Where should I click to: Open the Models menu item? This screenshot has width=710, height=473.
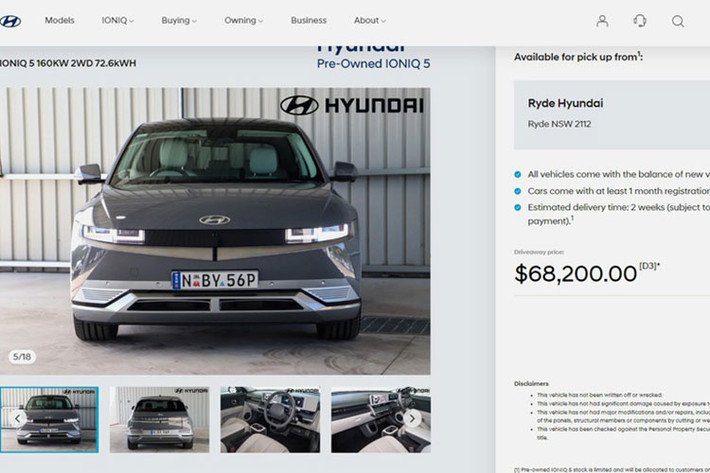pos(59,20)
